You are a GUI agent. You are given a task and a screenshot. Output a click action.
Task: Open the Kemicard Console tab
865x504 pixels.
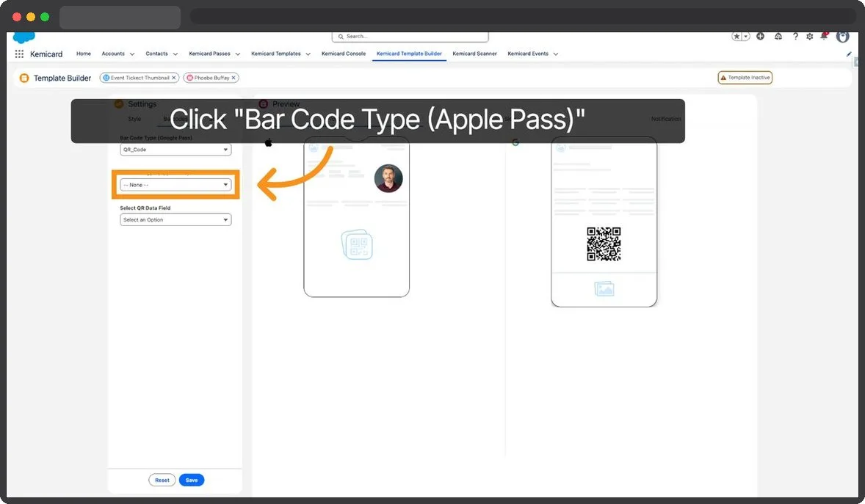(x=344, y=54)
